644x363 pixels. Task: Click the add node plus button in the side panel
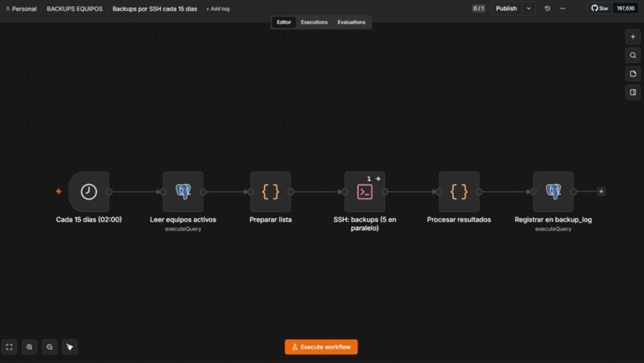tap(633, 37)
